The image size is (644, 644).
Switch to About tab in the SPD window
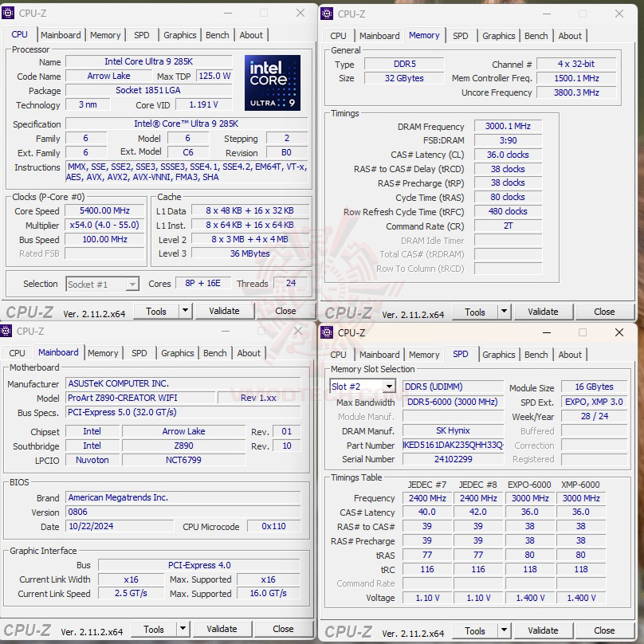570,355
